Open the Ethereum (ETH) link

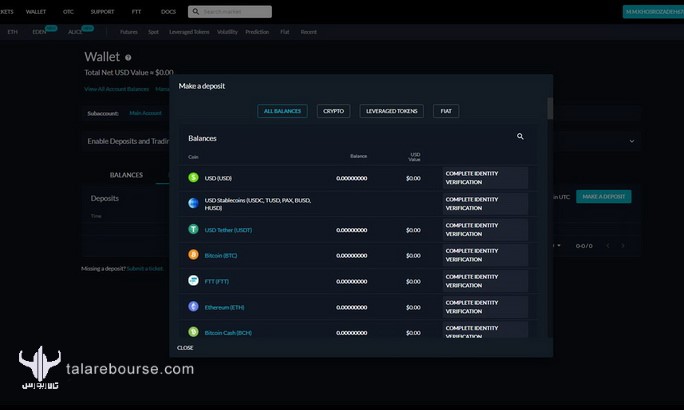[x=224, y=307]
